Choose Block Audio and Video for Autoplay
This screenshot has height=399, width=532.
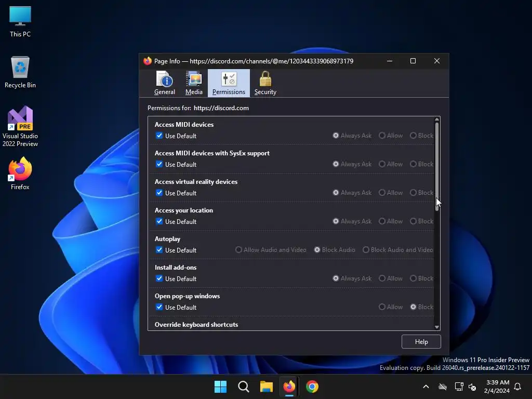point(366,250)
